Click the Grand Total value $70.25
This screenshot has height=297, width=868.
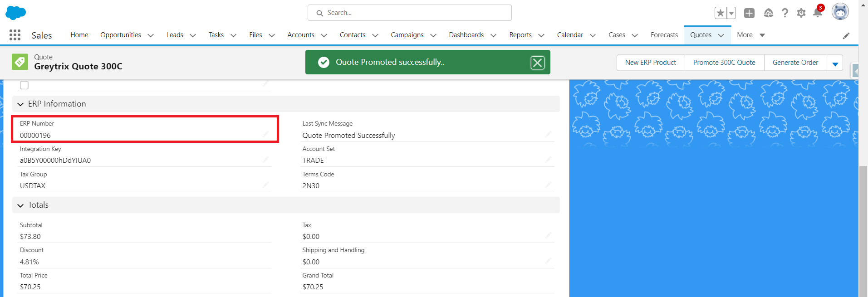(x=313, y=287)
